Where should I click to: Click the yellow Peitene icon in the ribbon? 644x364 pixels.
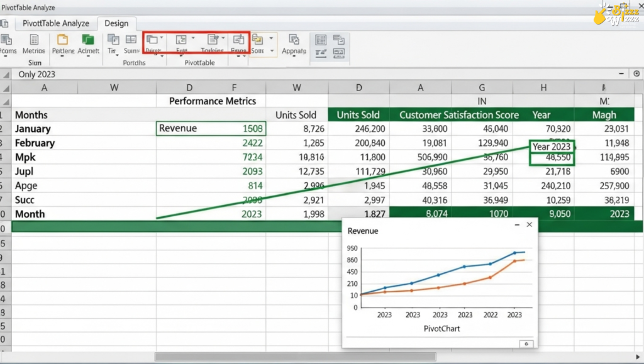[63, 40]
